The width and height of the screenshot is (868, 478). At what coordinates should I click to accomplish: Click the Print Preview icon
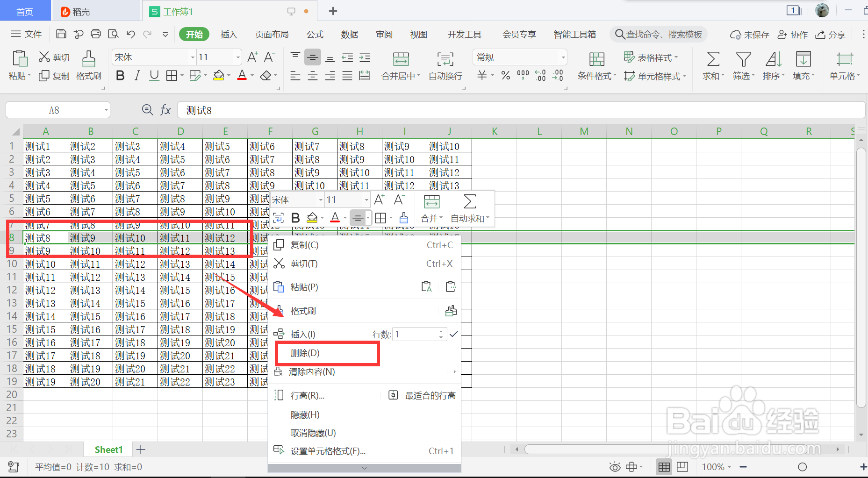[x=113, y=34]
